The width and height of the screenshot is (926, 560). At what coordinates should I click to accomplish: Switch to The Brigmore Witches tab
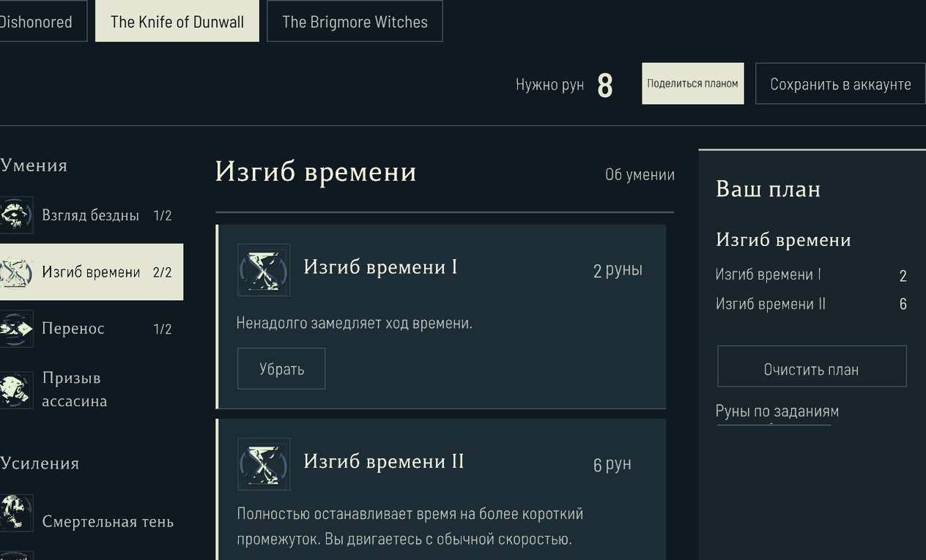(355, 21)
